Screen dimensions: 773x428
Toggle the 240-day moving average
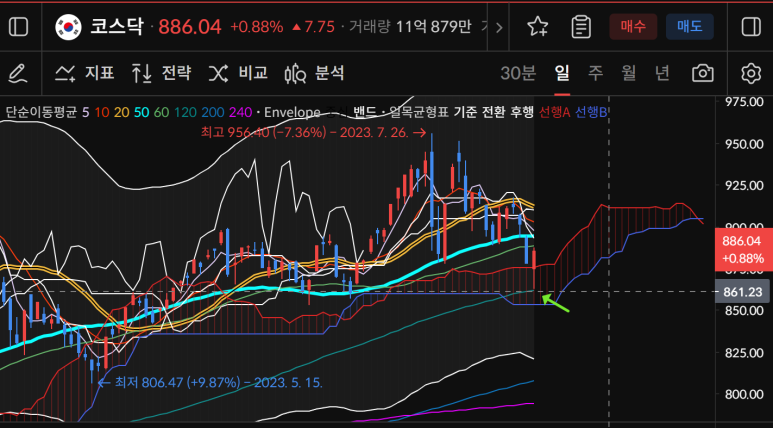(x=241, y=112)
